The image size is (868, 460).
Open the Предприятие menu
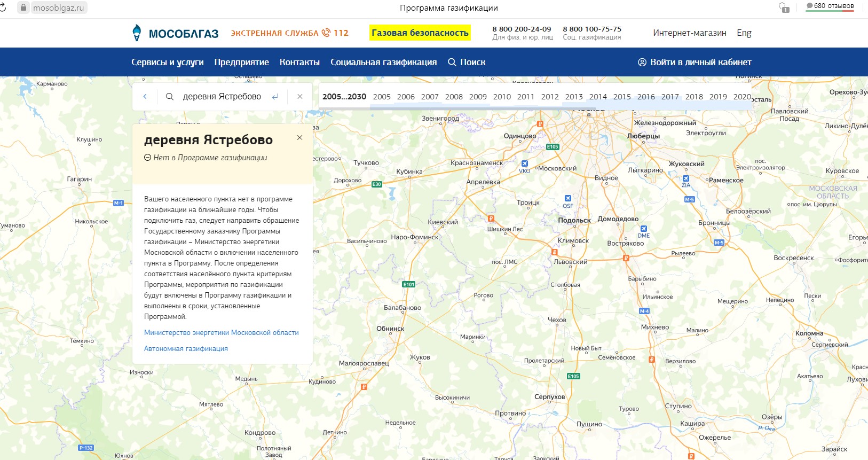242,62
